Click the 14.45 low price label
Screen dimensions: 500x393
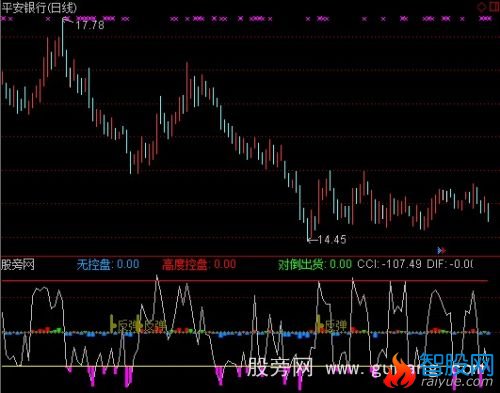click(332, 239)
